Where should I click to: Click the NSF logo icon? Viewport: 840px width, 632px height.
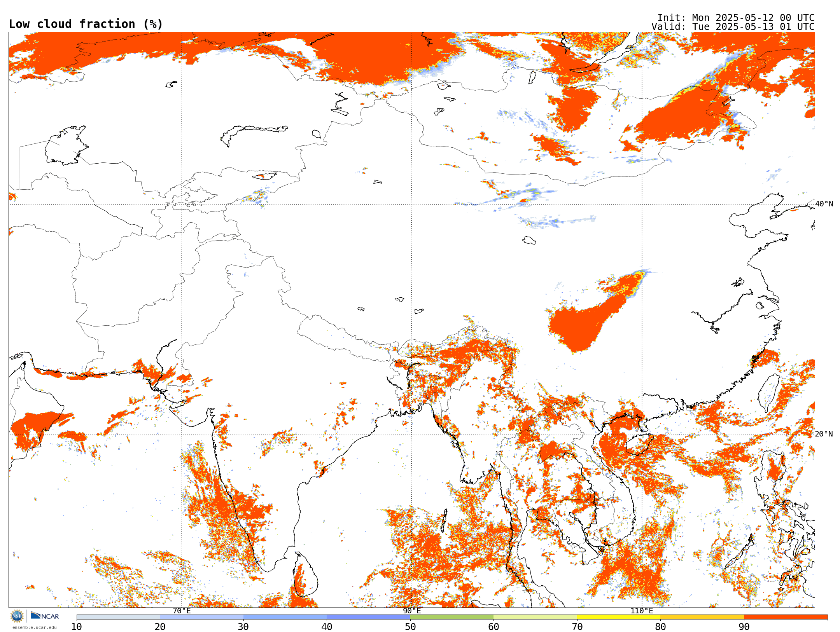pos(17,616)
